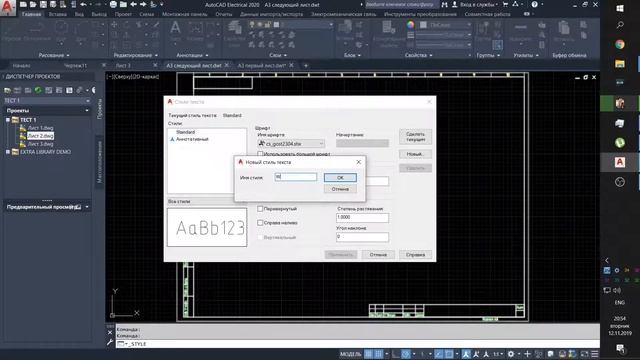This screenshot has width=640, height=360.
Task: Open Chrome from the Windows taskbar
Action: [x=620, y=44]
